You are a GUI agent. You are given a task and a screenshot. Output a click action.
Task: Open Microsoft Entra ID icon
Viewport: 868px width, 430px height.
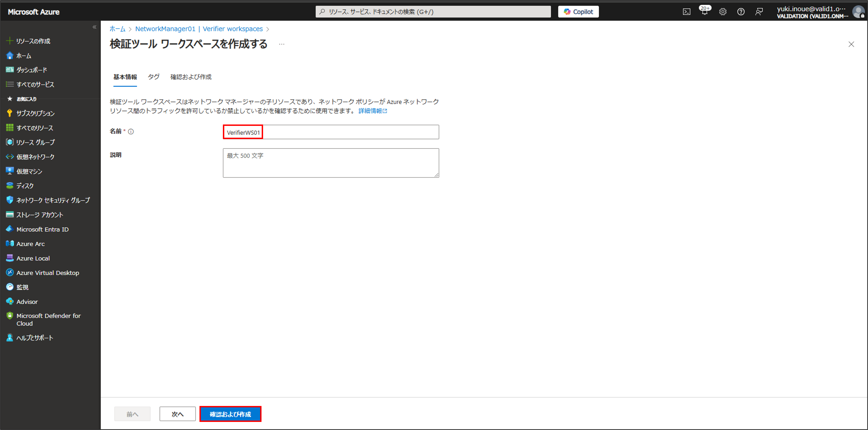[x=10, y=229]
